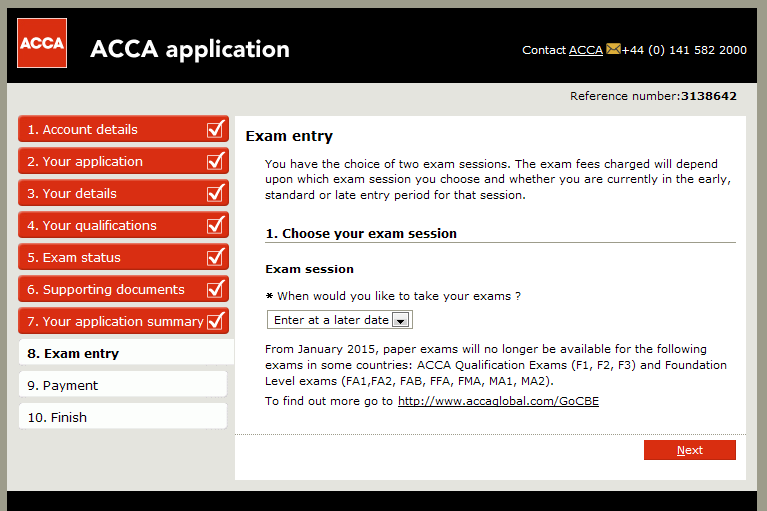The height and width of the screenshot is (511, 767).
Task: Select step 10 Finish
Action: point(123,417)
